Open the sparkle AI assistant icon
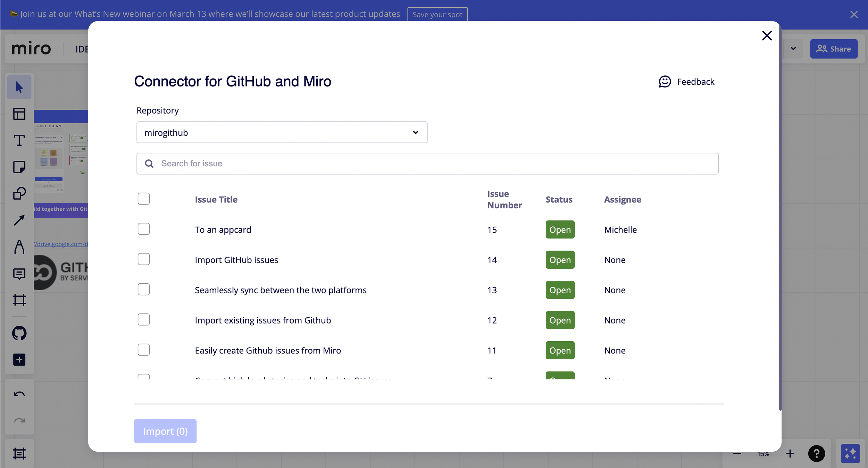The width and height of the screenshot is (868, 468). (x=850, y=453)
